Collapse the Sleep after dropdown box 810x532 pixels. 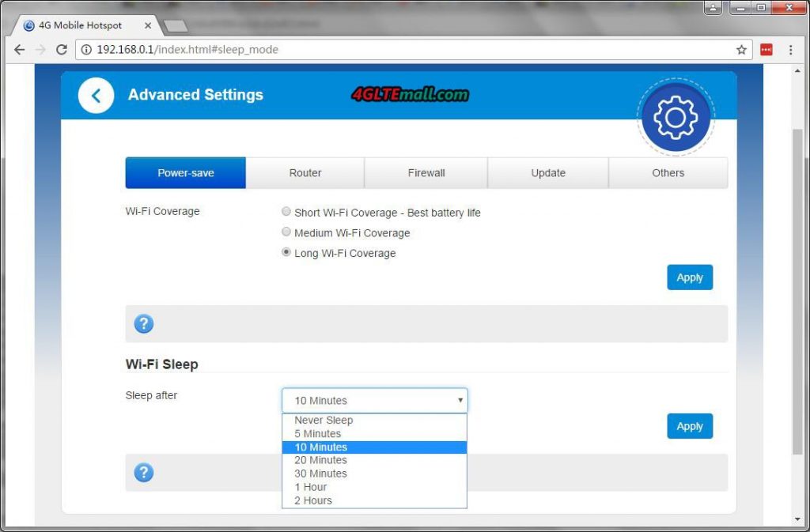pyautogui.click(x=374, y=401)
